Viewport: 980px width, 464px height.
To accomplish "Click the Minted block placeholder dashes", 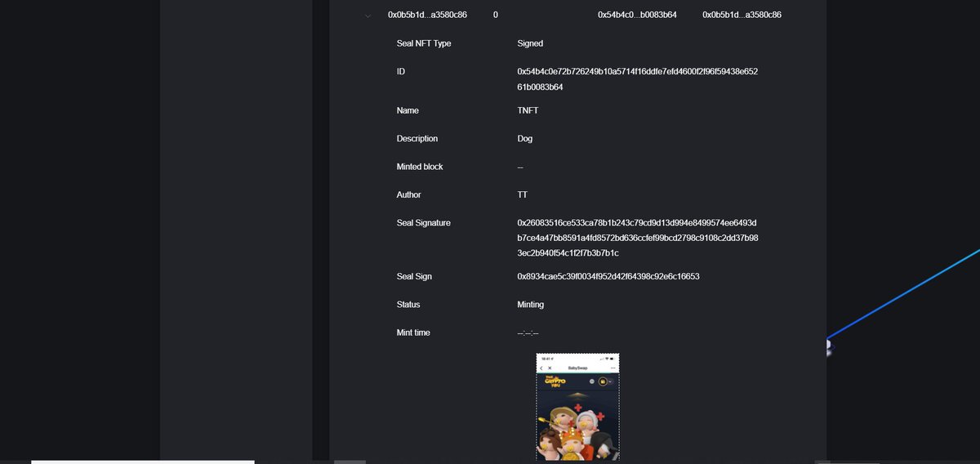I will pyautogui.click(x=520, y=167).
